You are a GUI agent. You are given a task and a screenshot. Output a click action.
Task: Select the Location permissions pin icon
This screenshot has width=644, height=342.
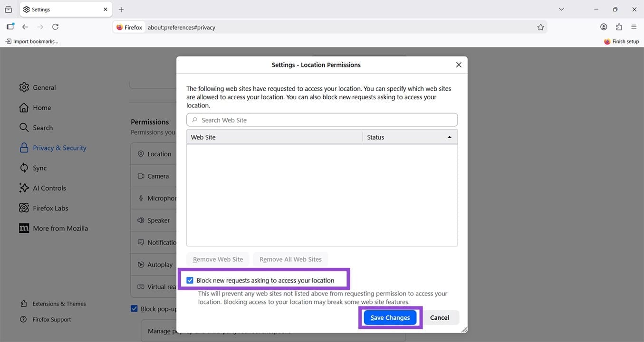pos(140,154)
